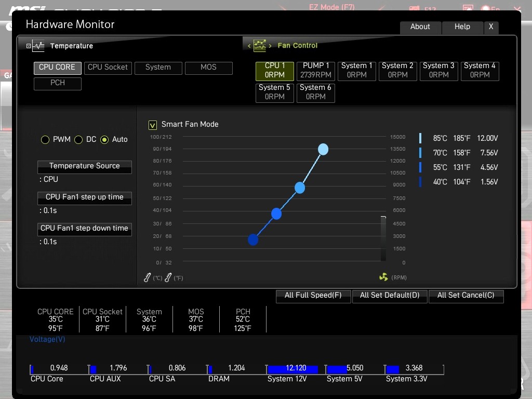Switch to the PUMP 1 fan tab
This screenshot has height=399, width=532.
[x=316, y=71]
